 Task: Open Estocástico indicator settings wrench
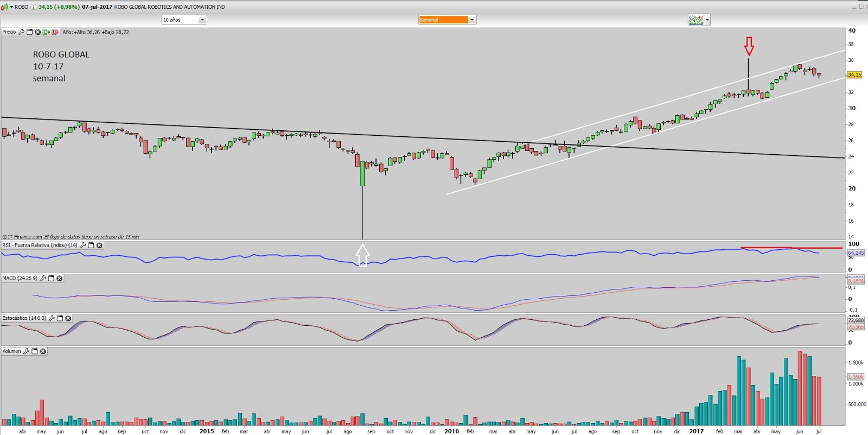pos(52,318)
